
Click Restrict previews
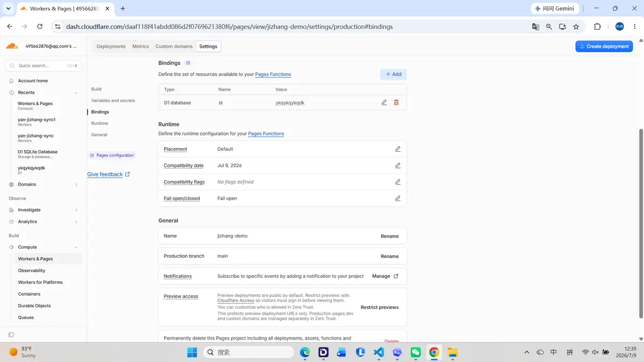379,307
